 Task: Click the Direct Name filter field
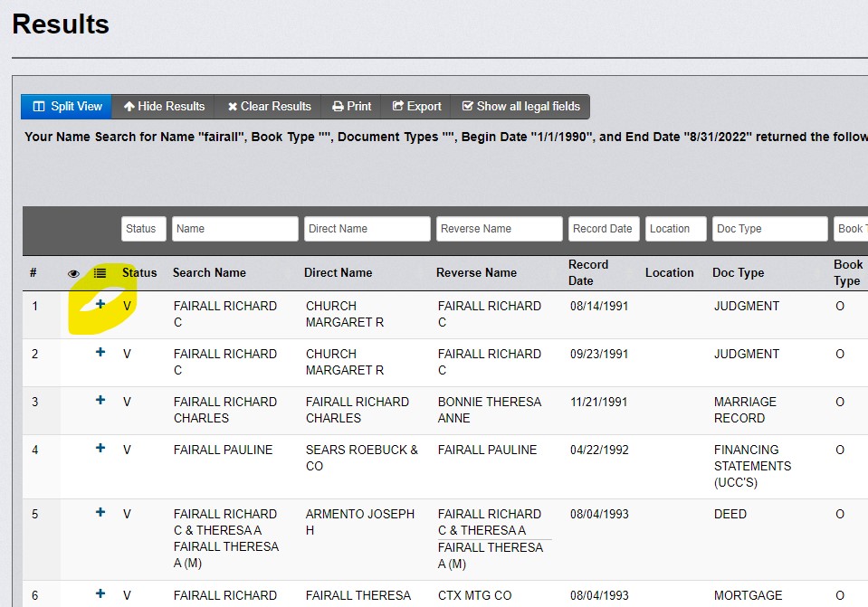pyautogui.click(x=367, y=229)
